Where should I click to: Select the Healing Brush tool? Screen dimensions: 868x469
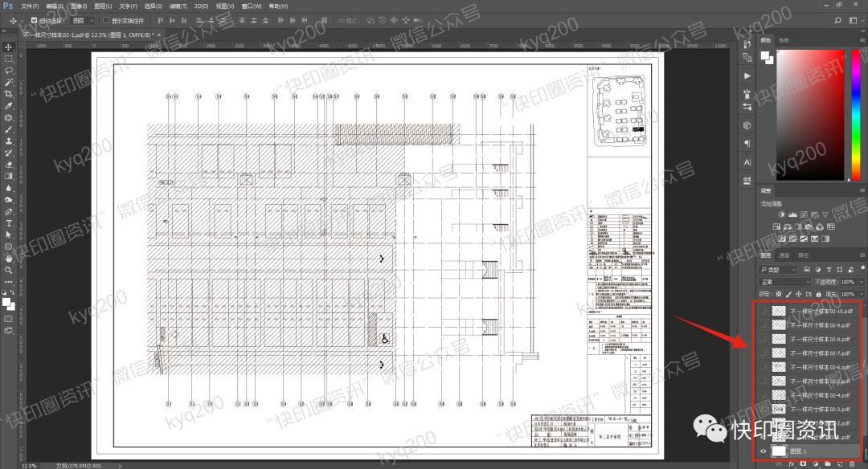pyautogui.click(x=8, y=117)
